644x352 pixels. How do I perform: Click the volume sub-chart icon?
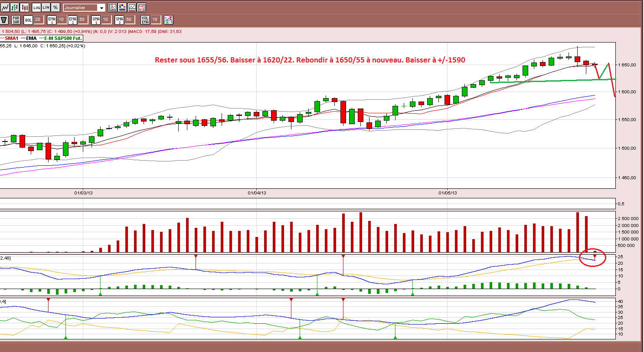(x=132, y=7)
